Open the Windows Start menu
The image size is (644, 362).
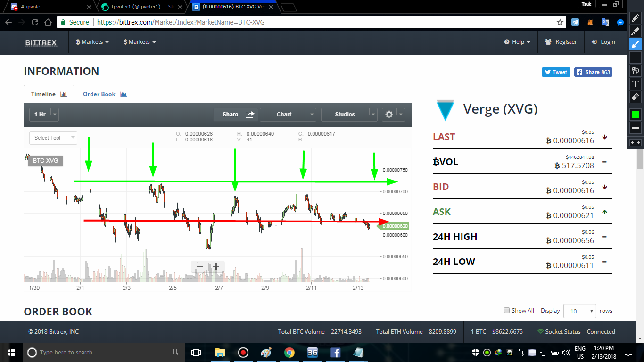pyautogui.click(x=11, y=352)
